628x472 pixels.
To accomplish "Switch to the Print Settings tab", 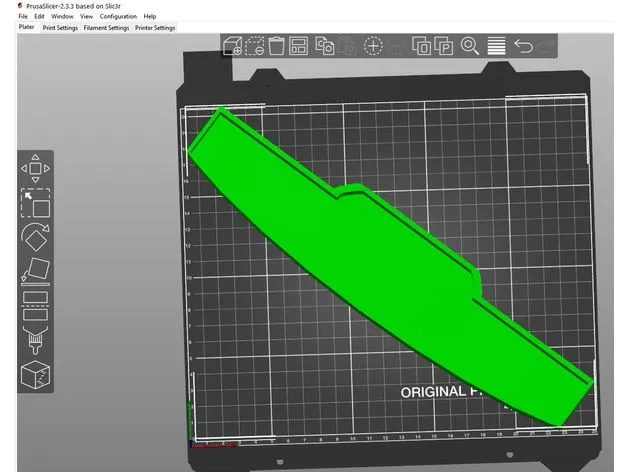I will point(60,28).
